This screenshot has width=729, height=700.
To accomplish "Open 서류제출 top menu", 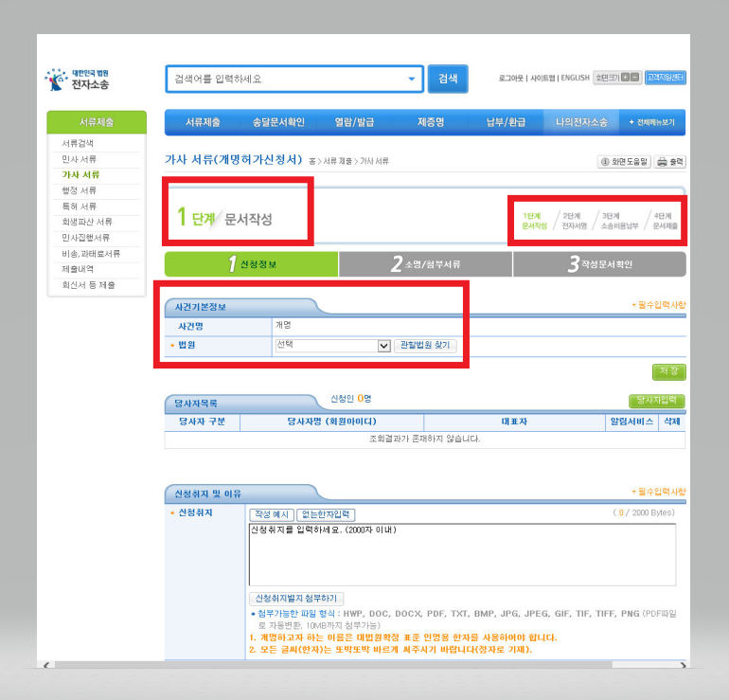I will click(x=203, y=122).
